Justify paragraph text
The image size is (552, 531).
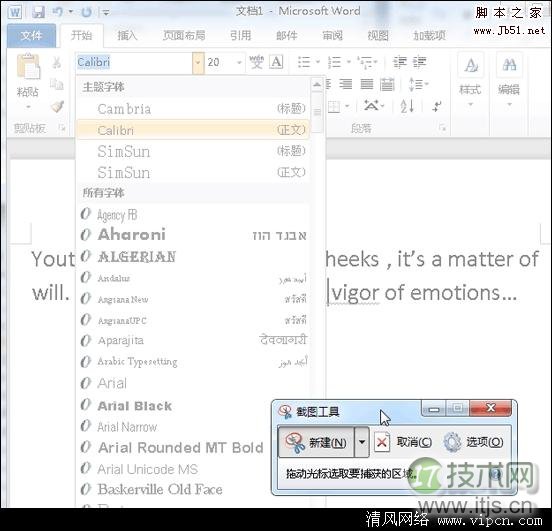(x=367, y=84)
